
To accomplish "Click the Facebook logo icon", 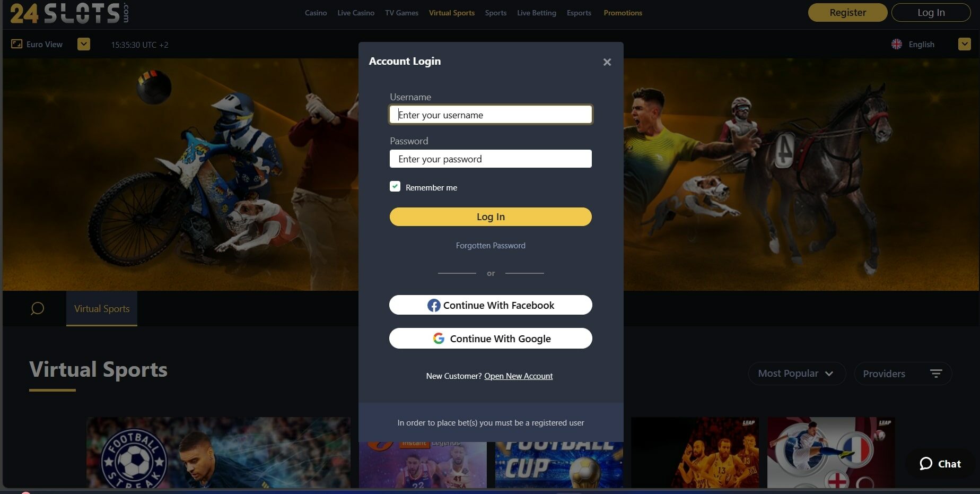I will [434, 305].
